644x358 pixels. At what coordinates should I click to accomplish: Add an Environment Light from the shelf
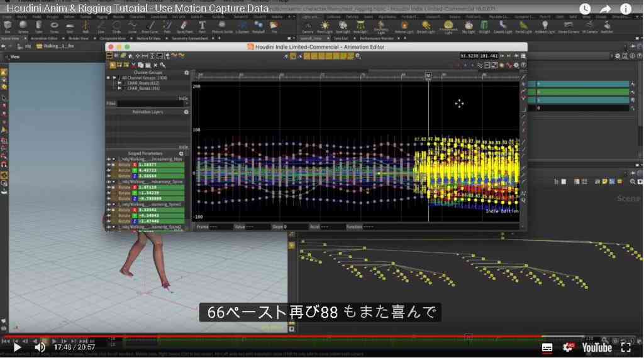point(448,27)
